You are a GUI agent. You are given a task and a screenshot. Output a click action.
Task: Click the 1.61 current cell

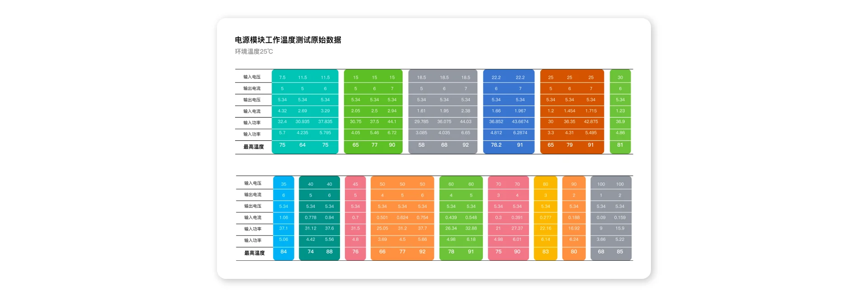point(421,111)
